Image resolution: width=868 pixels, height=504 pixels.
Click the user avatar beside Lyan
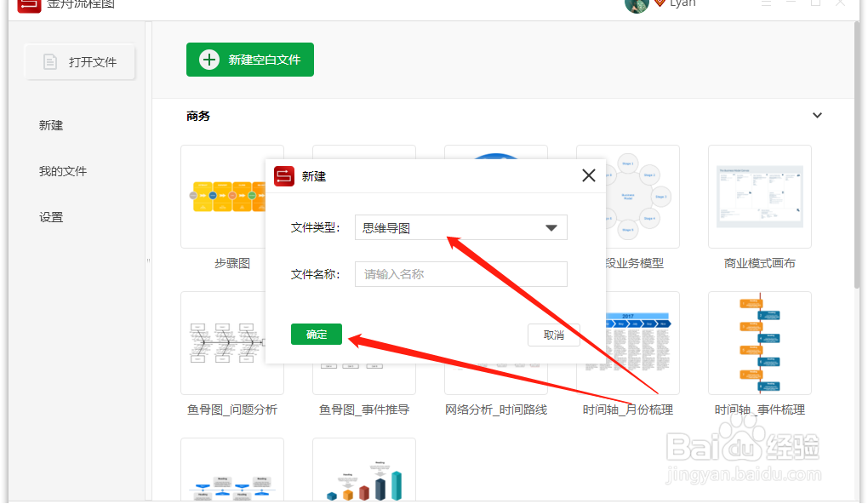point(636,5)
